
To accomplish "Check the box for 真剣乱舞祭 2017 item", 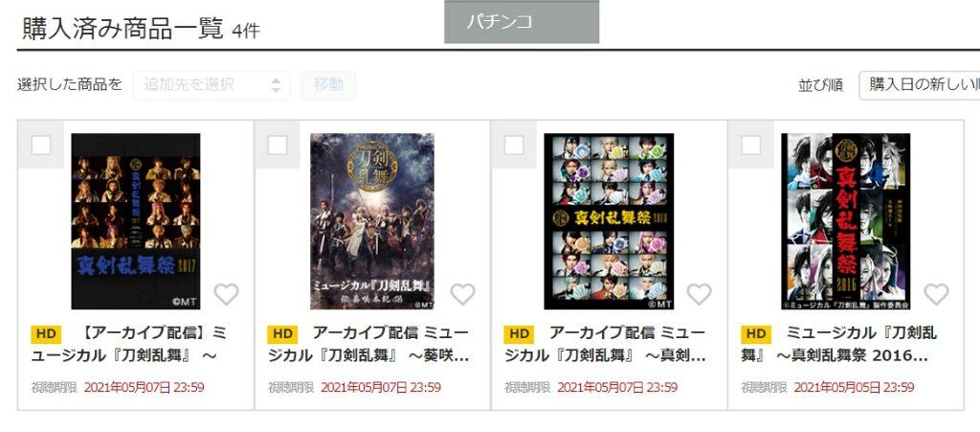I will pos(41,145).
